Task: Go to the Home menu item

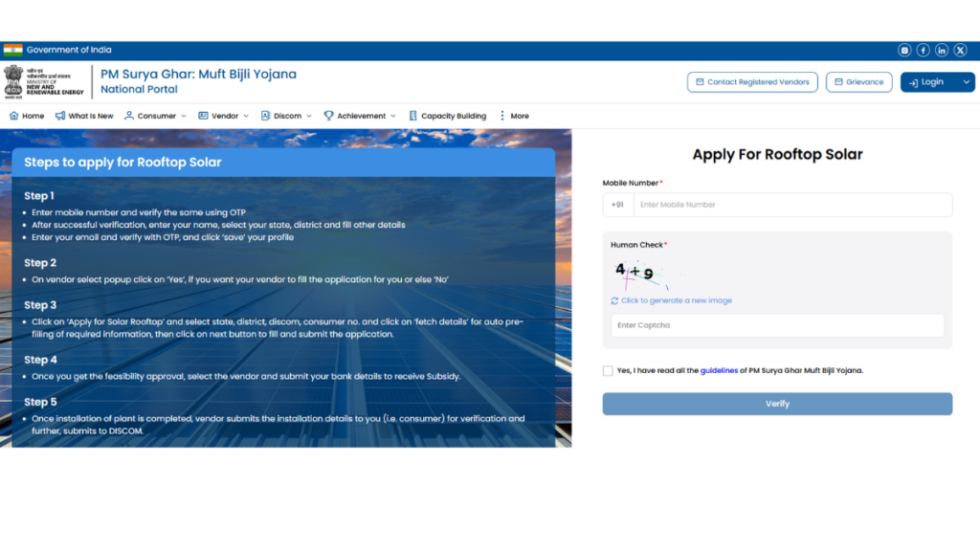Action: pos(27,116)
